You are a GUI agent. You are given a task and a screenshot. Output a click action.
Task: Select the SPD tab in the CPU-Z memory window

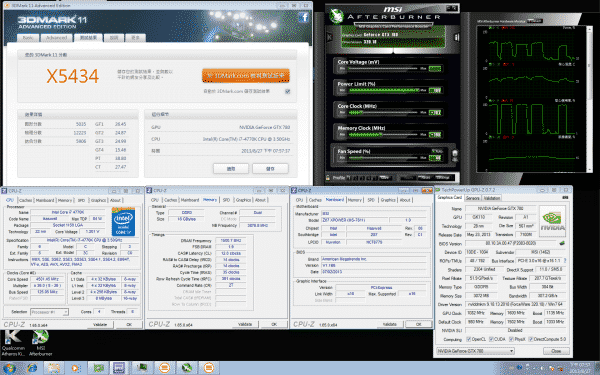click(x=226, y=200)
